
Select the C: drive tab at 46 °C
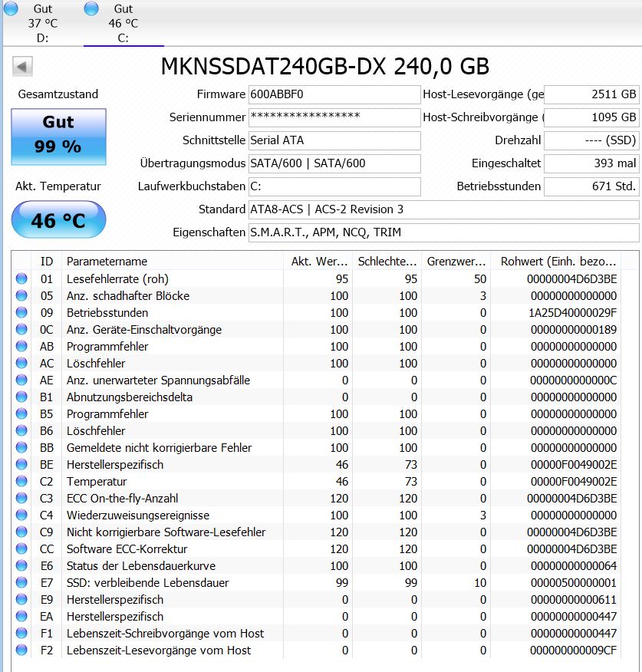(123, 23)
